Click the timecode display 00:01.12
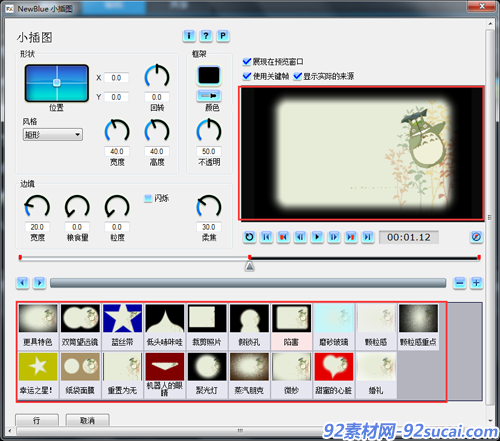Viewport: 500px width, 441px height. click(x=409, y=237)
